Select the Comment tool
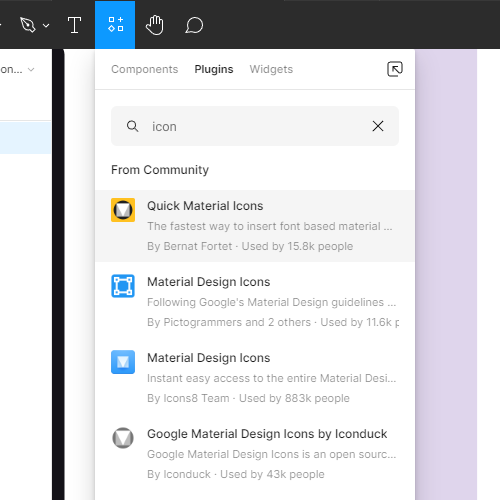 [194, 25]
